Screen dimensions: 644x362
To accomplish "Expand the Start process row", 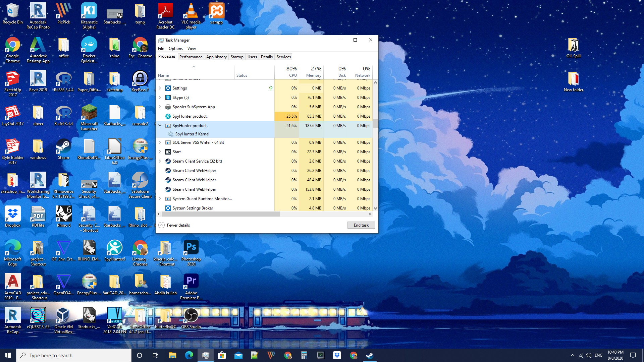I will click(160, 152).
